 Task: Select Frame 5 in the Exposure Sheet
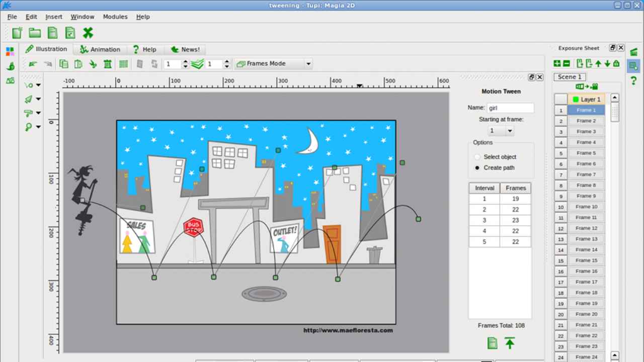coord(586,153)
